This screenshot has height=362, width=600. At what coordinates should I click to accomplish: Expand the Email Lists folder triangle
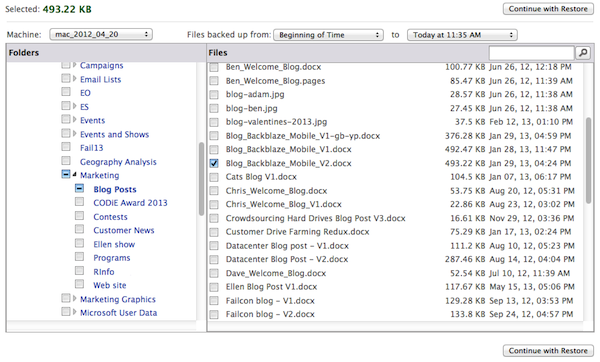coord(75,79)
